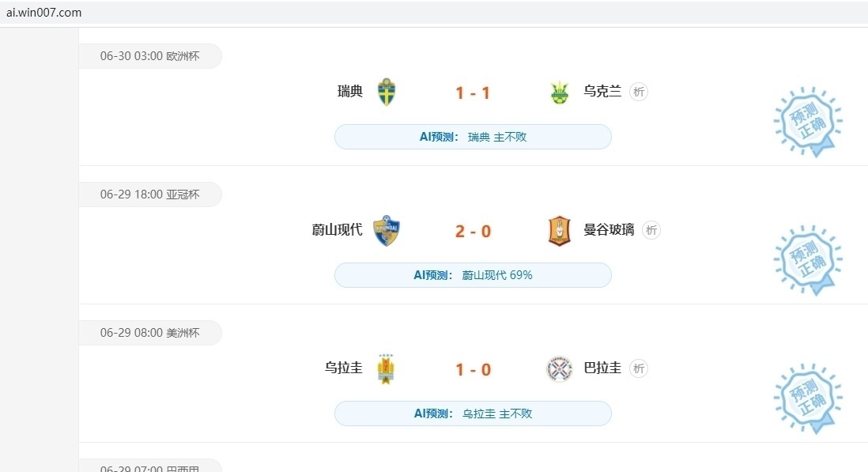Open the 析 analysis icon beside 曼谷玻璃
The width and height of the screenshot is (868, 472).
tap(651, 230)
